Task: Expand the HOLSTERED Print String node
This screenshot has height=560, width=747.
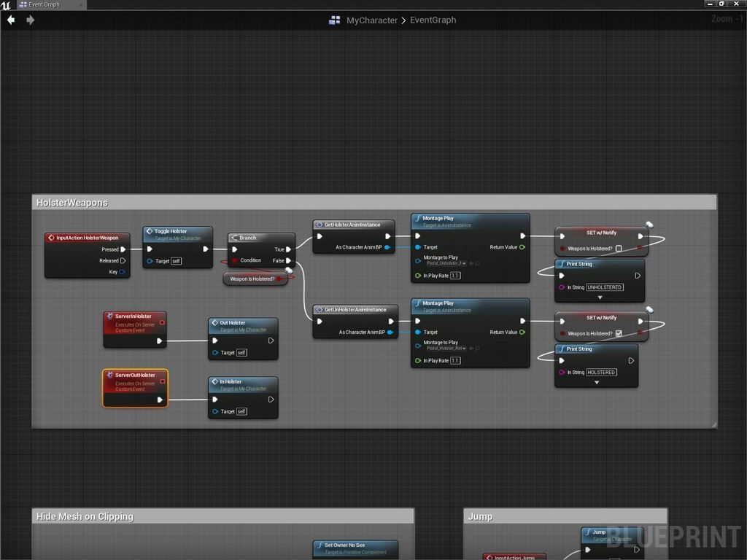Action: click(596, 383)
